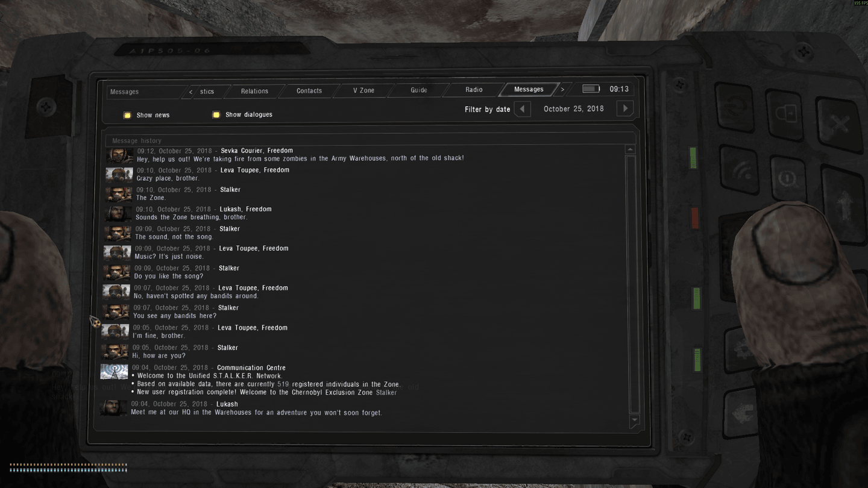Screen dimensions: 868x488
Task: Click the avatar beside "Music? It's just noise."
Action: coord(117,252)
